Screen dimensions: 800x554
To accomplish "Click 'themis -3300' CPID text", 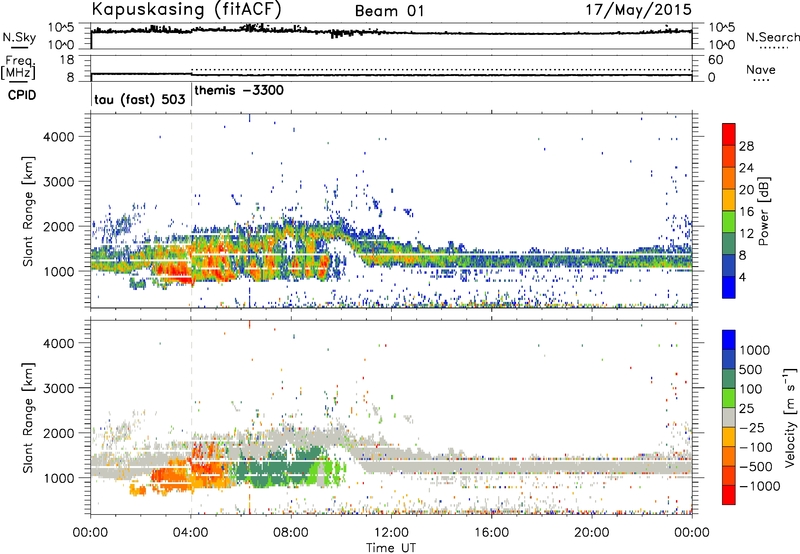I will pyautogui.click(x=239, y=91).
